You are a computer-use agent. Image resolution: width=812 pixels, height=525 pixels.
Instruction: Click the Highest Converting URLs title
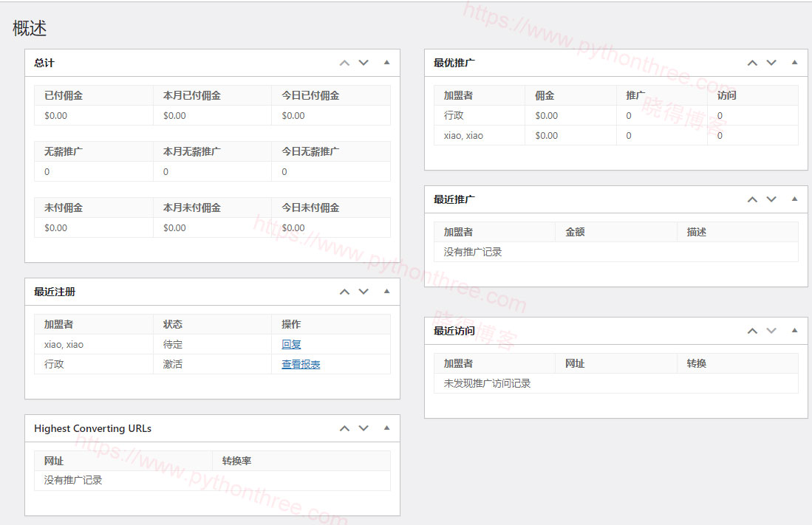pyautogui.click(x=92, y=428)
